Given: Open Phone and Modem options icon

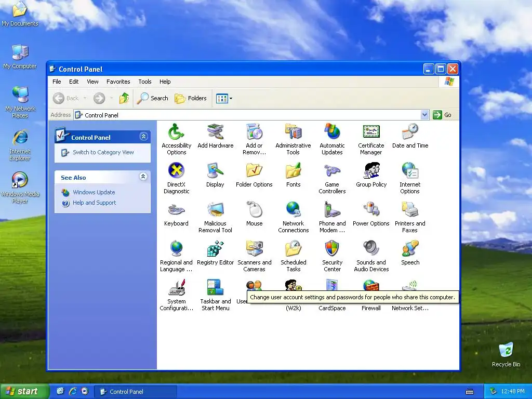Looking at the screenshot, I should 332,210.
